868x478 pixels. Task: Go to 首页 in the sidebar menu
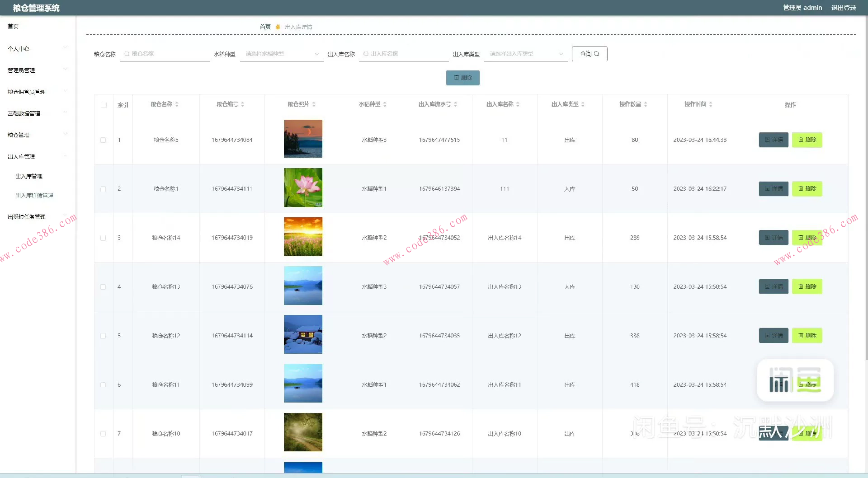click(14, 27)
